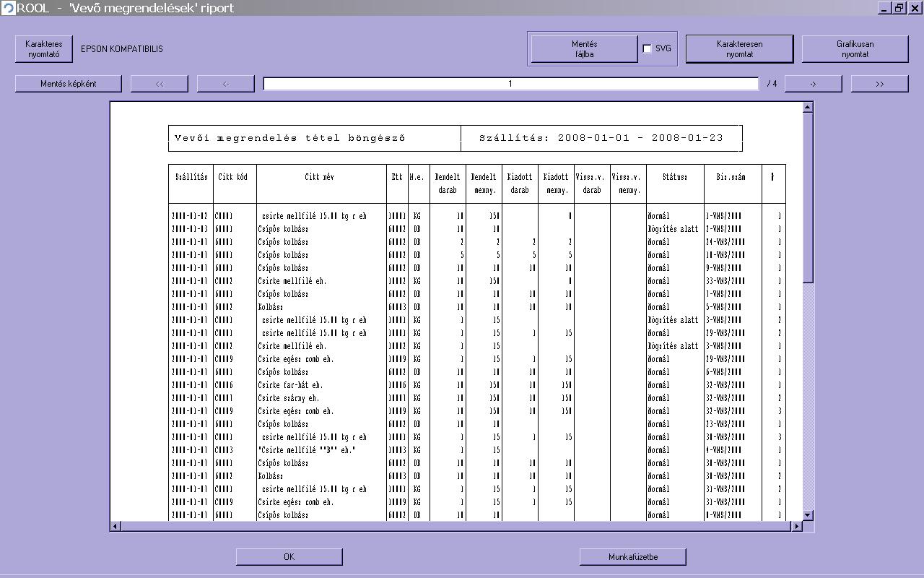Click the ROOL application icon in title bar
Screen dimensions: 924x578
(8, 8)
